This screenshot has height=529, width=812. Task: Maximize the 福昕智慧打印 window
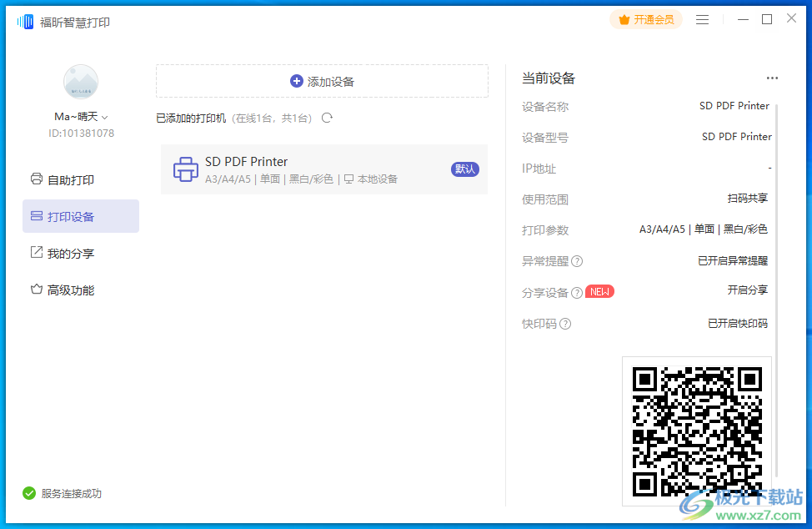click(x=767, y=20)
